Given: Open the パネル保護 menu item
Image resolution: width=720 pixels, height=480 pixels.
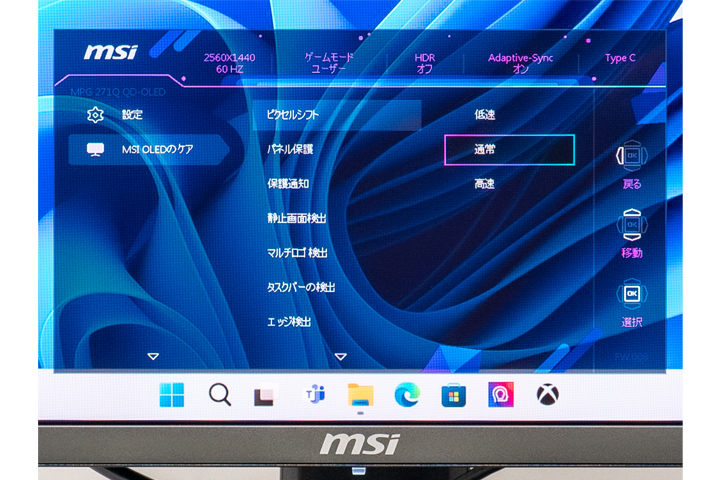Looking at the screenshot, I should pyautogui.click(x=290, y=149).
